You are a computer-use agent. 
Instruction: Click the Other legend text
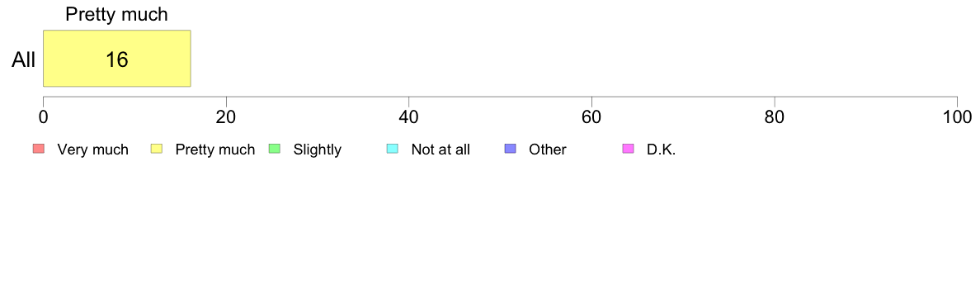click(x=548, y=150)
